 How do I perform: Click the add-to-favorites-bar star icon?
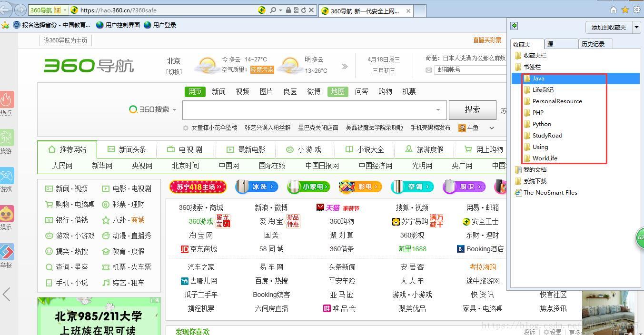pyautogui.click(x=4, y=25)
